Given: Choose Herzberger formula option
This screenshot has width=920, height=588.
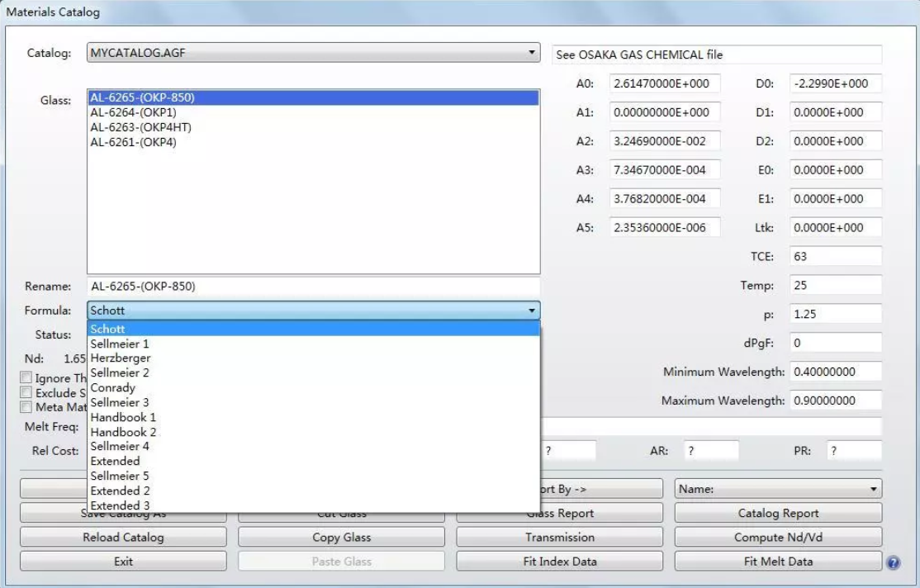Looking at the screenshot, I should click(121, 358).
